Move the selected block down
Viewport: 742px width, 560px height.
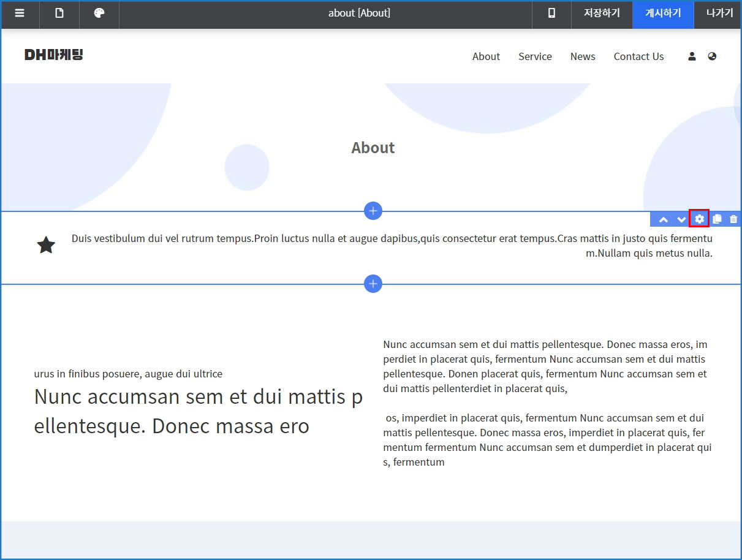pyautogui.click(x=681, y=219)
